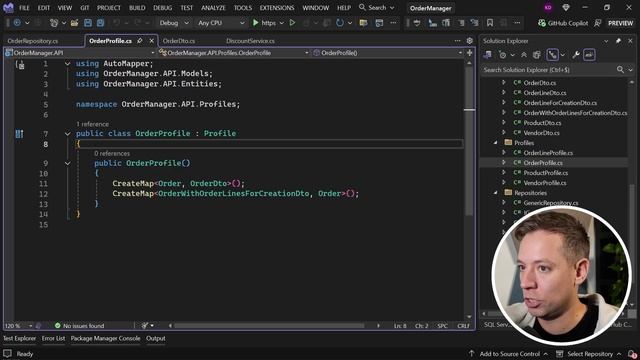Collapse the constructor at line 9
This screenshot has width=640, height=360.
(68, 163)
